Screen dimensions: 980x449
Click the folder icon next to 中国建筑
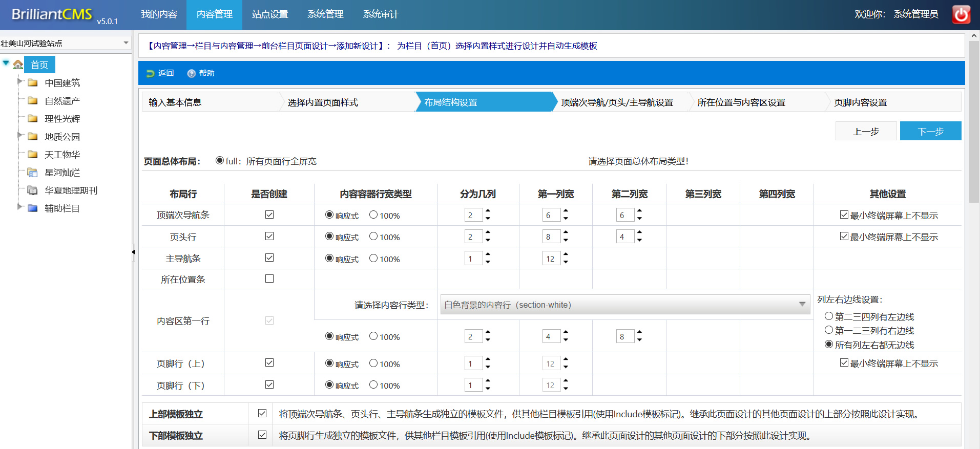[x=33, y=83]
